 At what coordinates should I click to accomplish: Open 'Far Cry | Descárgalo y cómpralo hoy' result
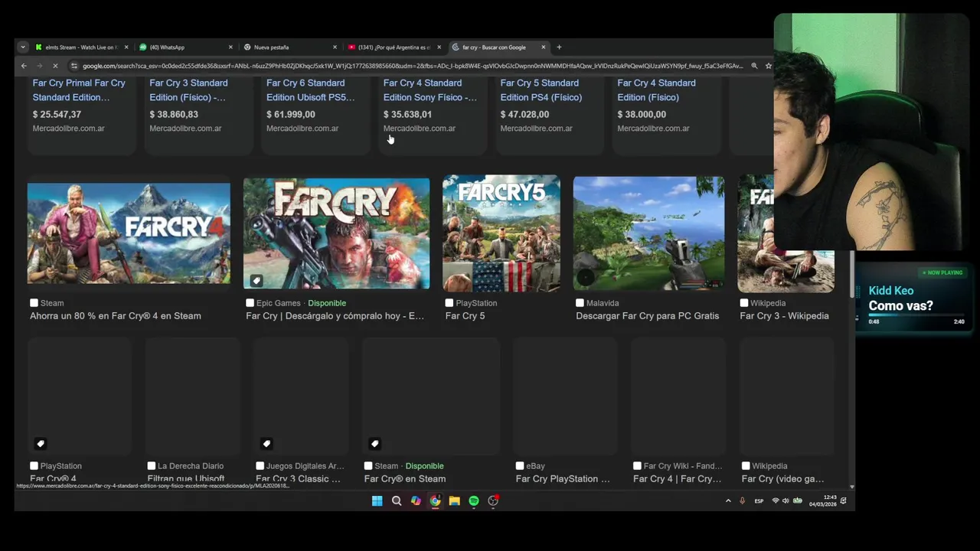coord(335,316)
